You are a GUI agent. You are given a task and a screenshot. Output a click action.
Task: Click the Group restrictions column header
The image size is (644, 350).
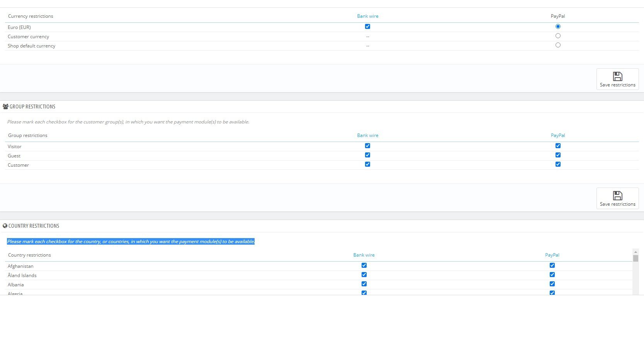click(x=28, y=135)
